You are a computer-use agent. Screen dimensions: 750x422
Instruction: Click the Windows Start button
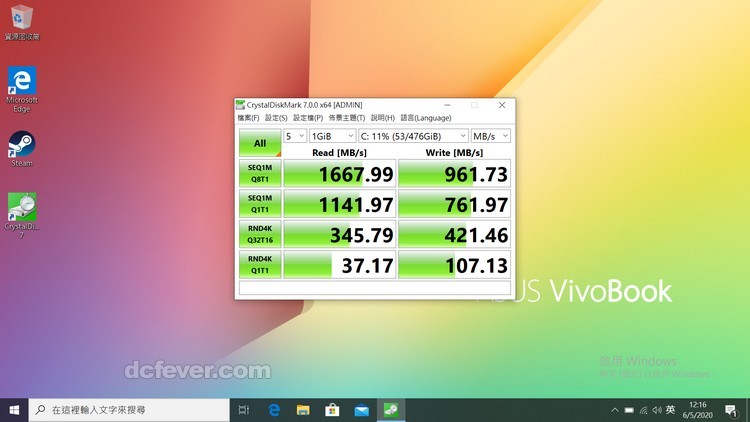pos(14,410)
